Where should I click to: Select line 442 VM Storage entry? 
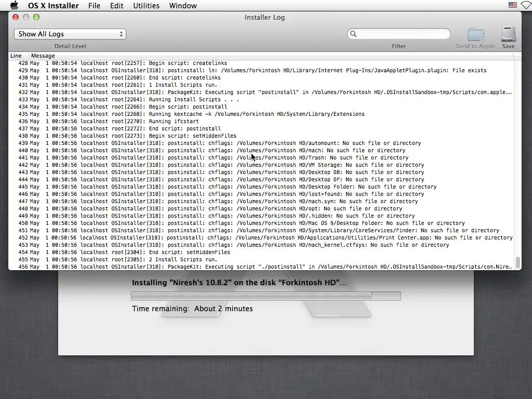coord(261,165)
